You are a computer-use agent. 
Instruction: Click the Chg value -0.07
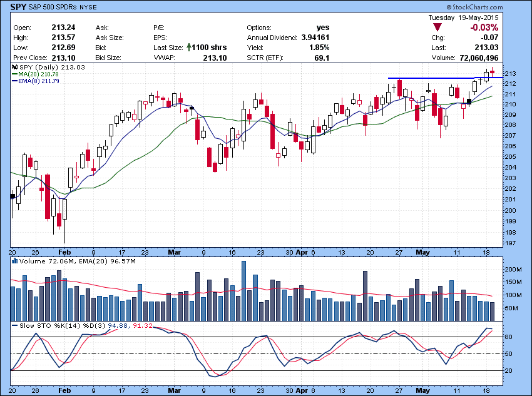[x=489, y=38]
